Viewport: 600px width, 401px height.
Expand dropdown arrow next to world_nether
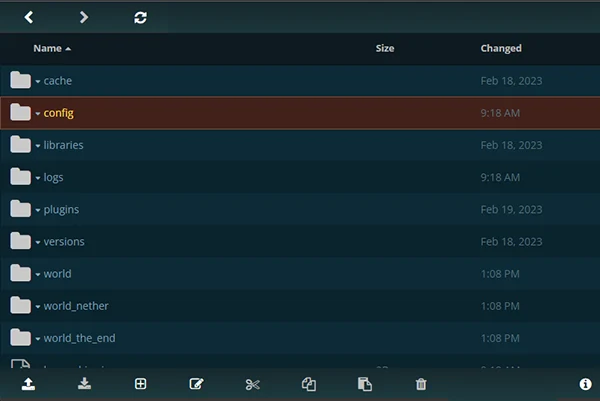[38, 307]
